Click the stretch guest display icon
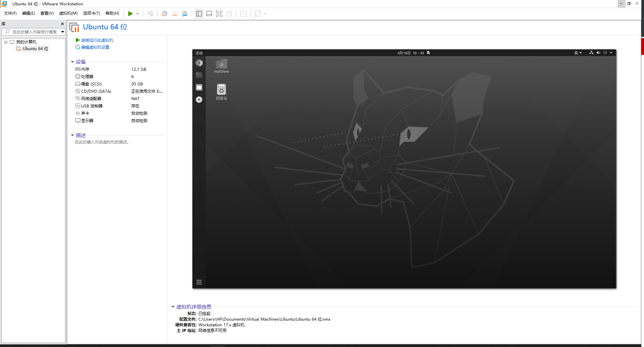644x347 pixels. coord(258,14)
